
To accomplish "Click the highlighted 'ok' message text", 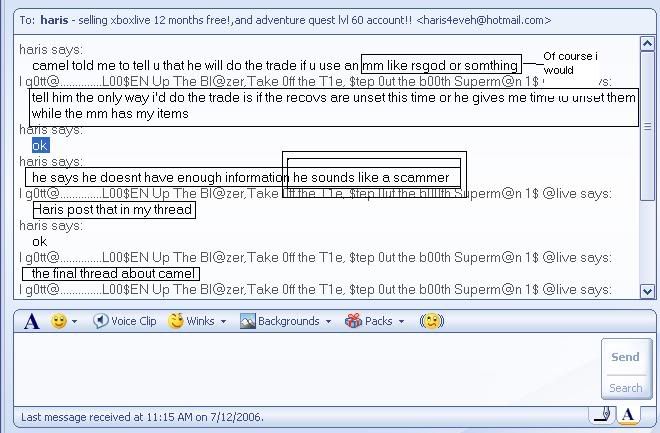I will pos(40,146).
